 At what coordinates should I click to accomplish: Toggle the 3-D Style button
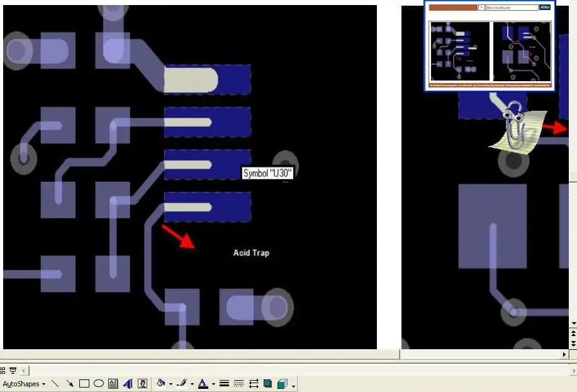(x=283, y=384)
